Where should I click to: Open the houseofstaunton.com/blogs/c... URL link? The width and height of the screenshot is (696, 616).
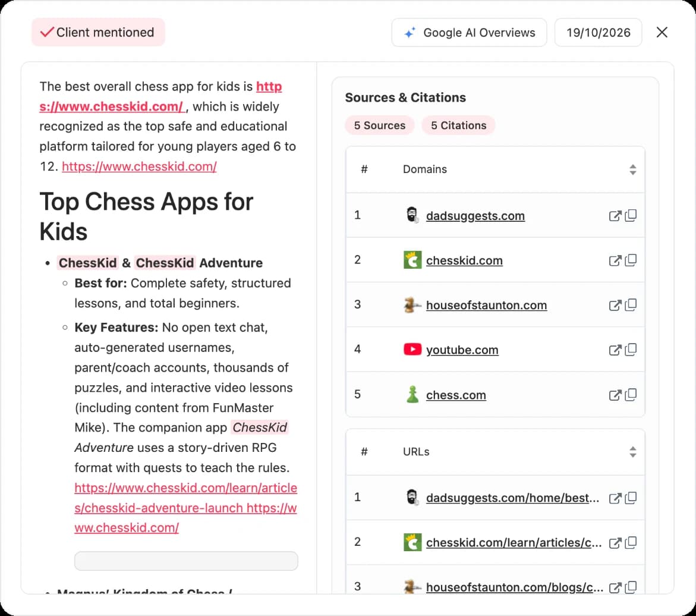515,587
